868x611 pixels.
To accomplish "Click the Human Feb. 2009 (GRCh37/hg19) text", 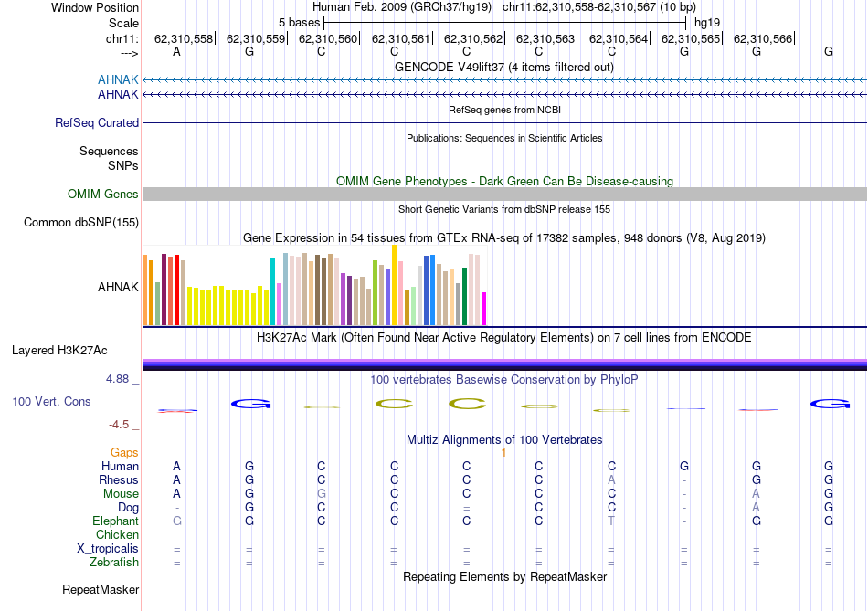I will click(402, 7).
